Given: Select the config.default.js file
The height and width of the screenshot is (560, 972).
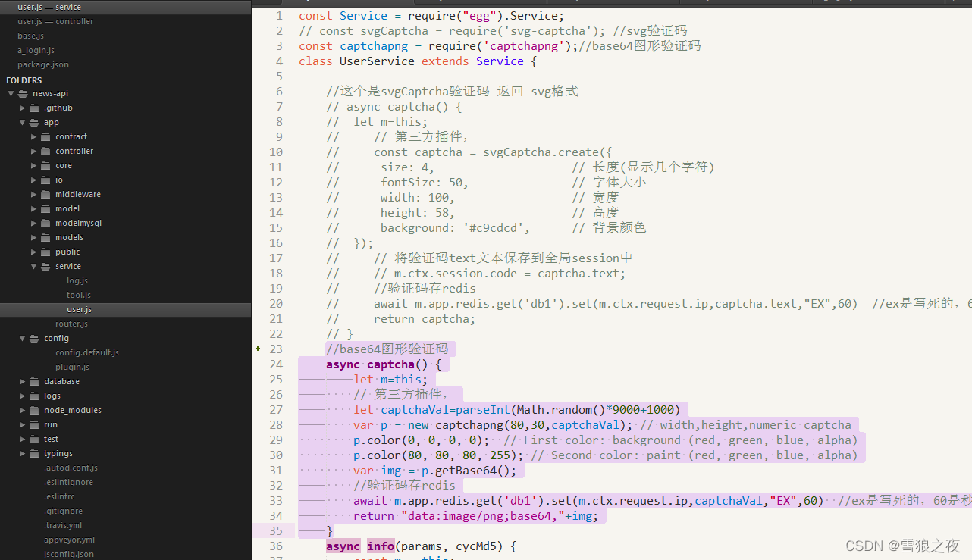Looking at the screenshot, I should tap(86, 352).
